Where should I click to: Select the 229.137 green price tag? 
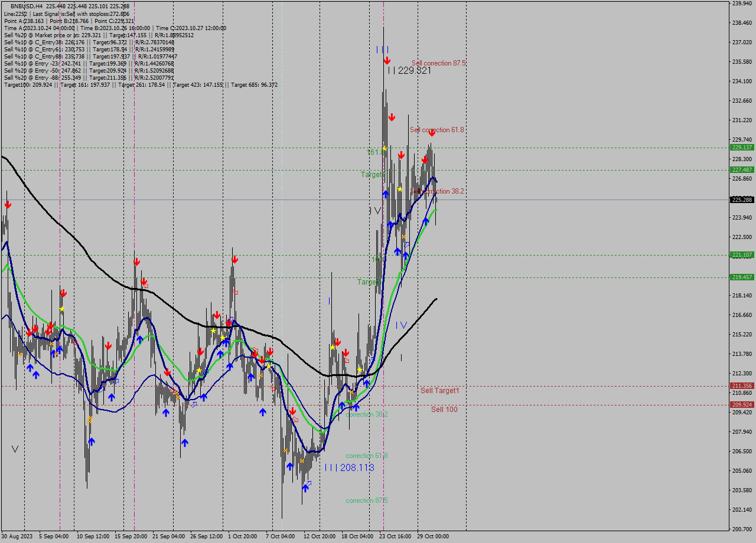pyautogui.click(x=742, y=148)
